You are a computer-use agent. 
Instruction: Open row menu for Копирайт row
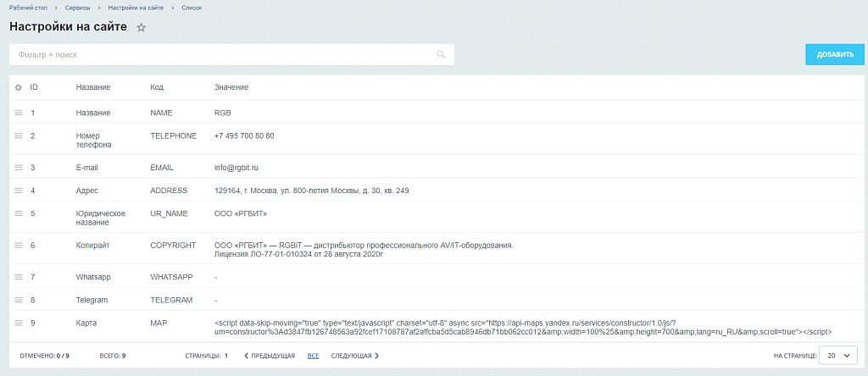[x=19, y=245]
